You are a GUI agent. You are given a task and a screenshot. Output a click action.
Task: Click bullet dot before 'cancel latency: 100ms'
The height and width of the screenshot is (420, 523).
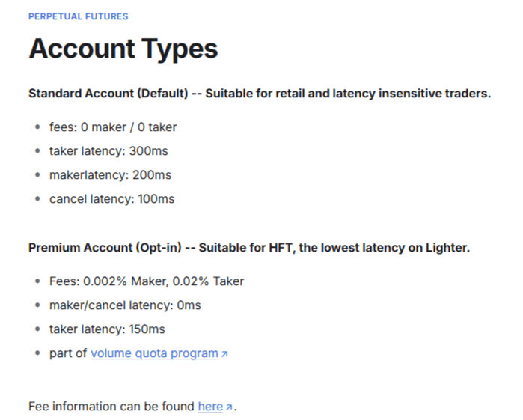[38, 199]
